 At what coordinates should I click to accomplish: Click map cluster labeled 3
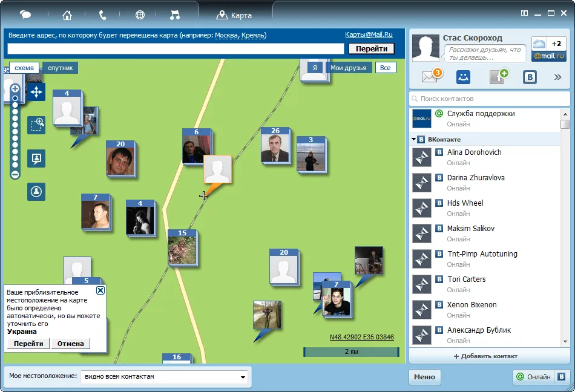[x=311, y=154]
